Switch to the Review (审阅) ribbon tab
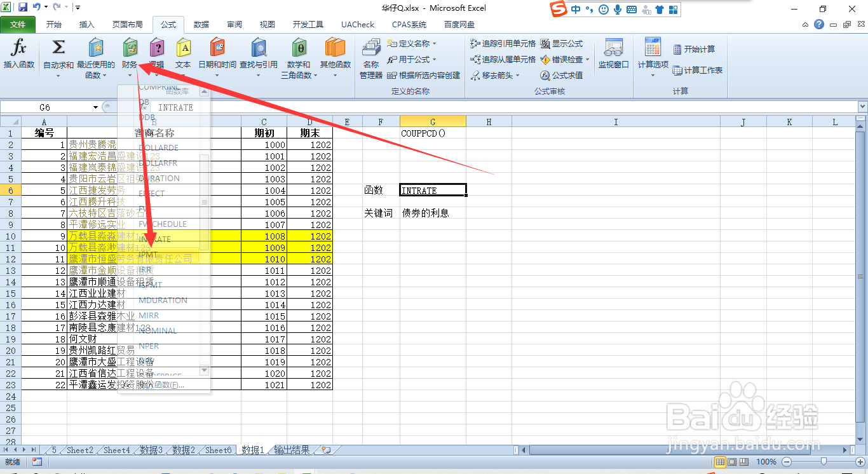 [234, 24]
